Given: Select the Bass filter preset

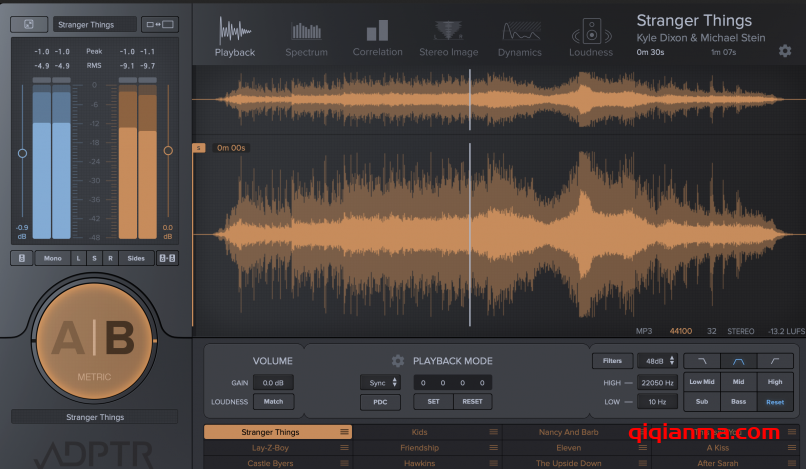Looking at the screenshot, I should point(739,402).
